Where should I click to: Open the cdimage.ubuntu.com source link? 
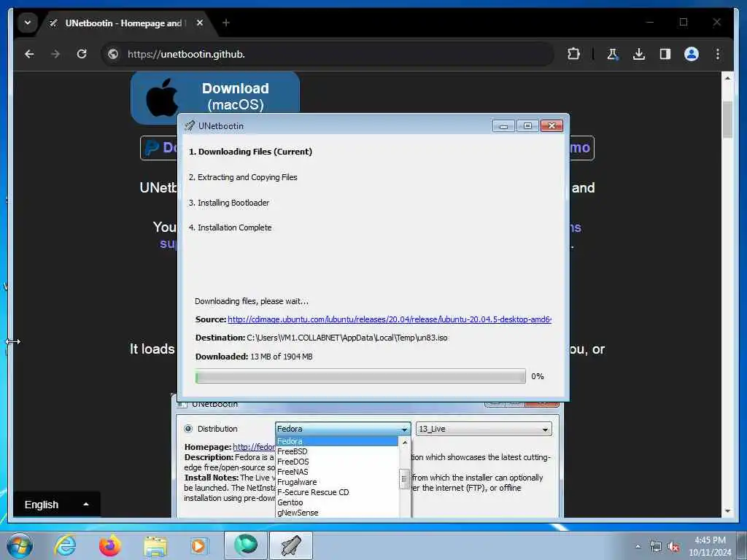point(390,319)
